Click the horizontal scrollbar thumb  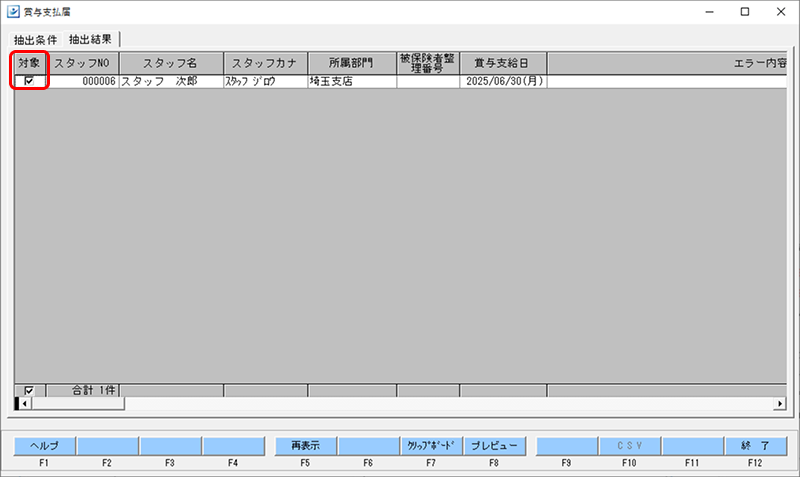point(78,404)
